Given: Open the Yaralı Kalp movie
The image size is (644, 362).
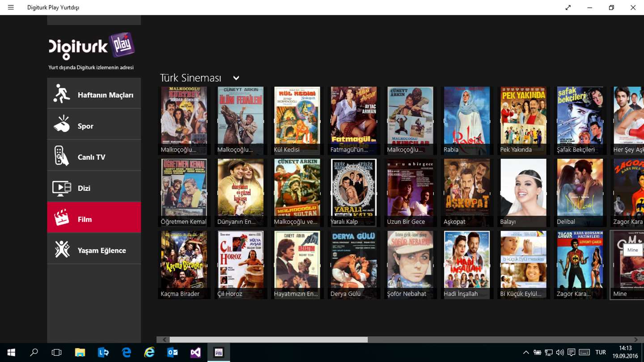Looking at the screenshot, I should (x=353, y=193).
